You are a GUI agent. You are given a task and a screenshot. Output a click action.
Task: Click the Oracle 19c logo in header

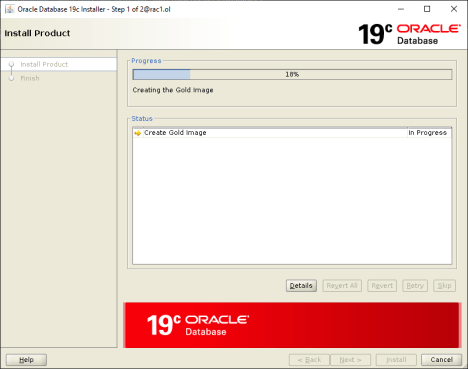[409, 34]
